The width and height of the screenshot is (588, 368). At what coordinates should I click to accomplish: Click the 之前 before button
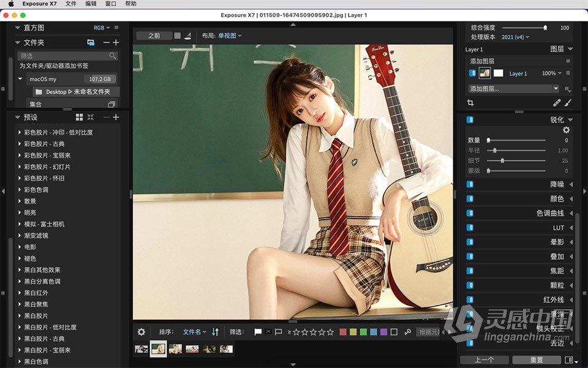pyautogui.click(x=154, y=36)
